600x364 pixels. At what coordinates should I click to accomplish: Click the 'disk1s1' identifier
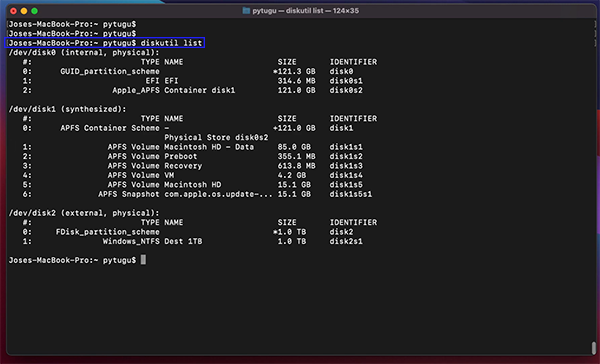346,147
